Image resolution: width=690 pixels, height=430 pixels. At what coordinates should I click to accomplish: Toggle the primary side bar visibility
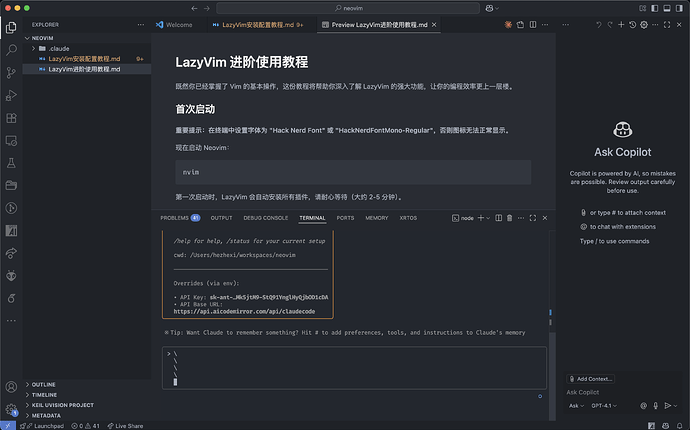pos(655,8)
